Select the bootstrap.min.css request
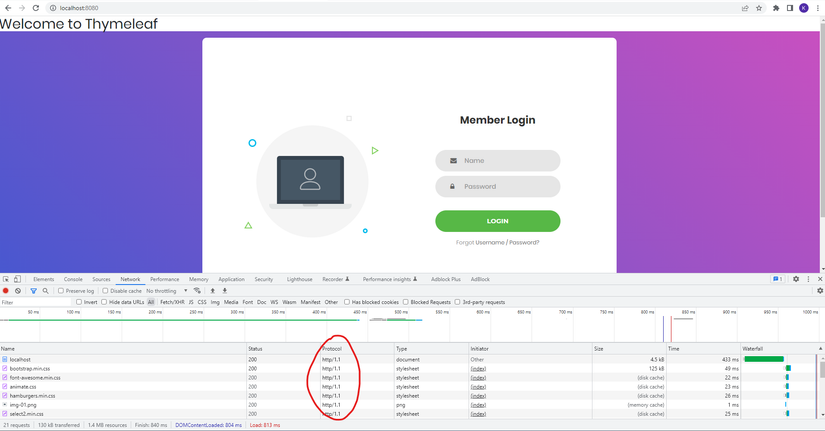 [x=408, y=368]
